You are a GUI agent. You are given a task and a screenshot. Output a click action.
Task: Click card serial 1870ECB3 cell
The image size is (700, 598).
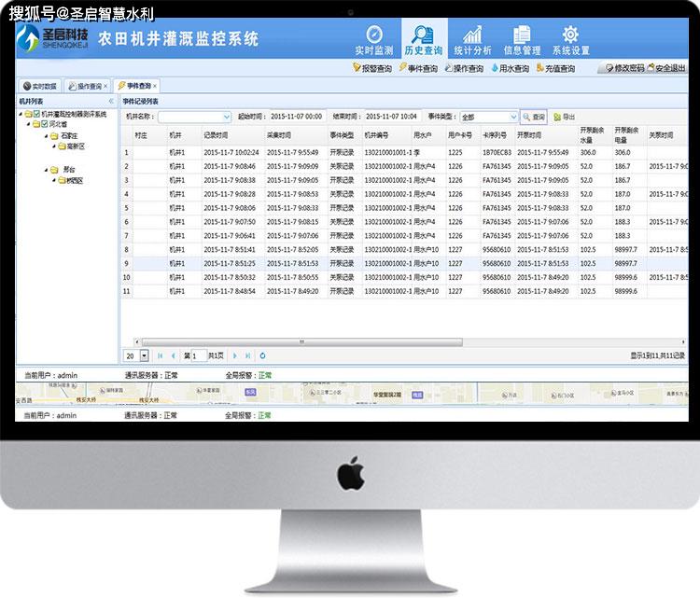click(x=497, y=153)
